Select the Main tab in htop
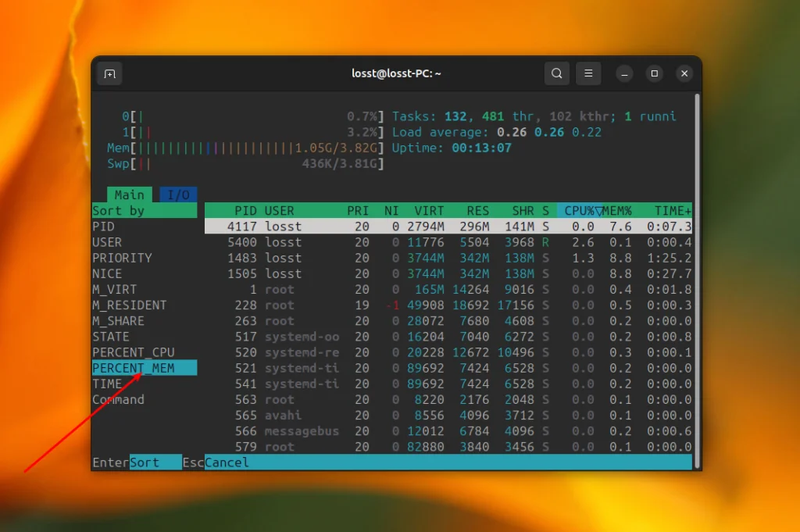 coord(129,195)
